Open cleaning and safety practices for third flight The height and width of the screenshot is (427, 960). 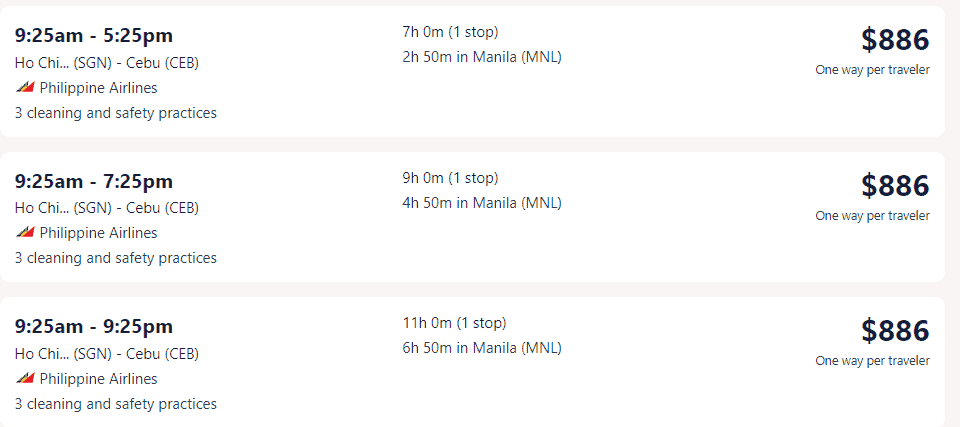point(116,404)
